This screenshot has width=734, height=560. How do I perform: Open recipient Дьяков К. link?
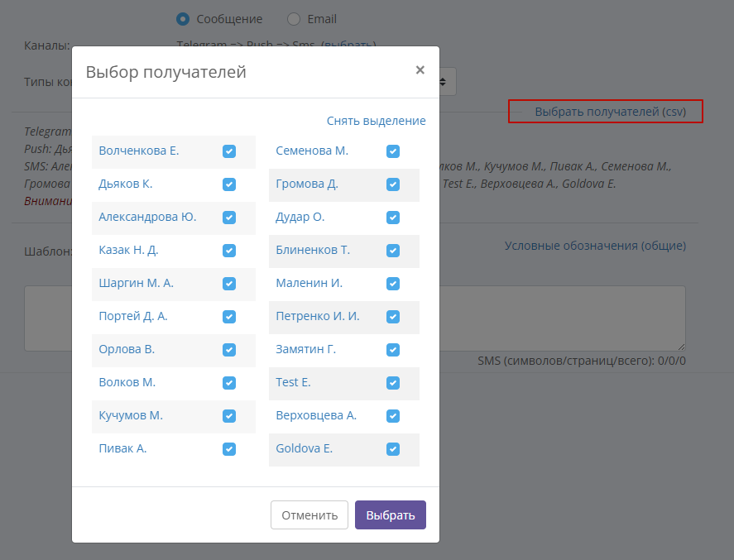(126, 184)
